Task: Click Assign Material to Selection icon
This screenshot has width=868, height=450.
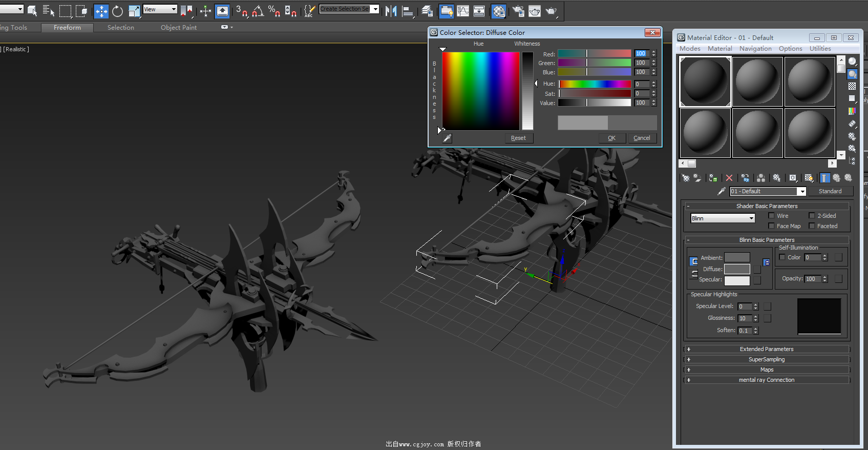Action: 713,178
